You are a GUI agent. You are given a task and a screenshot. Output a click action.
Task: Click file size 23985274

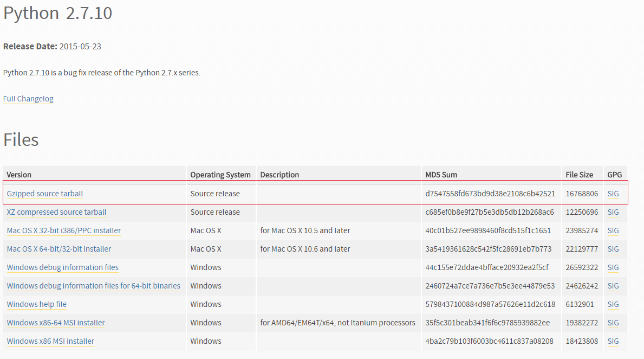tap(582, 230)
